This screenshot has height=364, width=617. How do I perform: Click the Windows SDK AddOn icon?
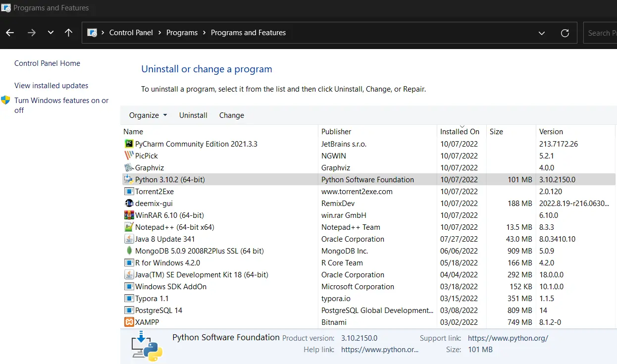[129, 287]
